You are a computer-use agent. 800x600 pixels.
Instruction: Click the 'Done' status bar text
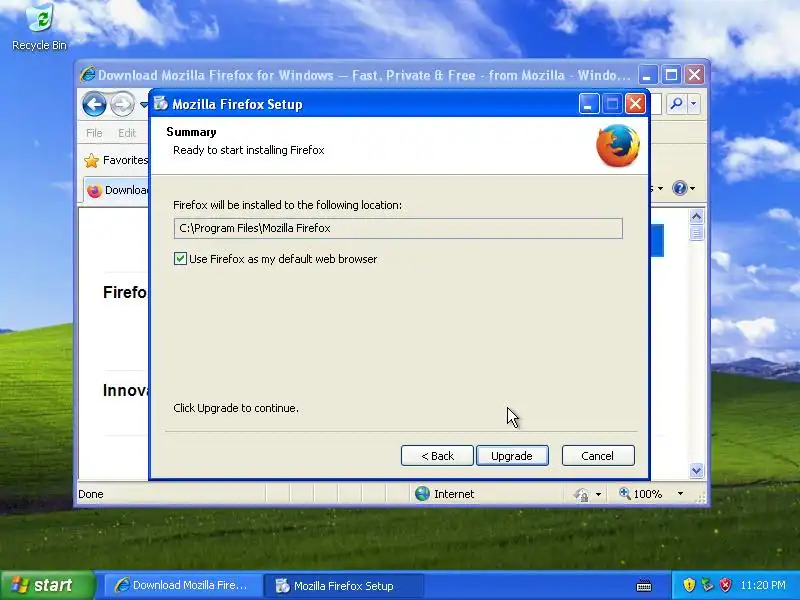91,494
